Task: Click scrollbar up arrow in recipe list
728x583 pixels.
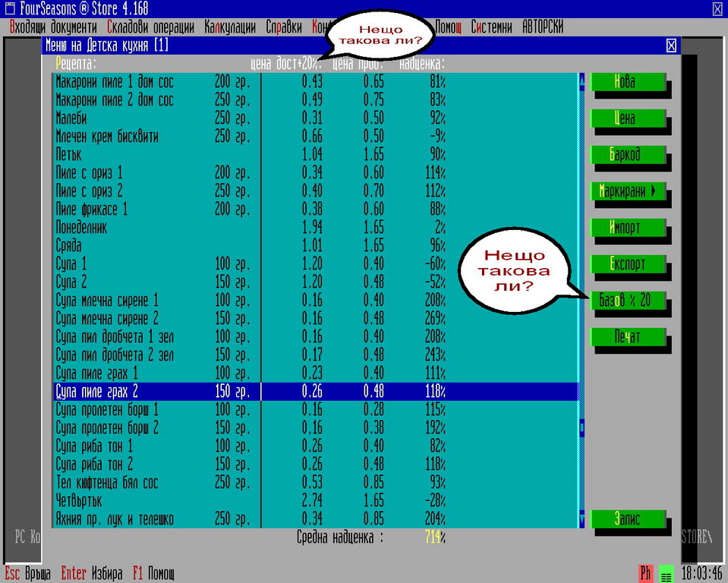Action: point(581,78)
